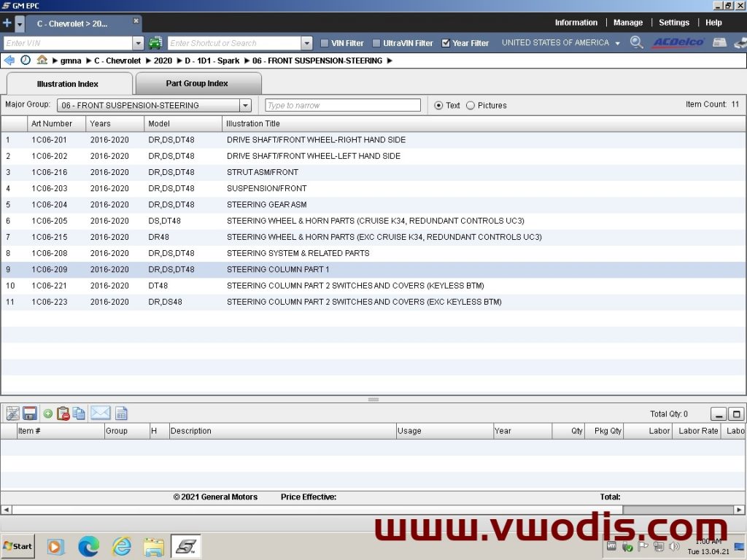Screen dimensions: 747x560
Task: Click the volume speaker tray icon
Action: pyautogui.click(x=673, y=547)
